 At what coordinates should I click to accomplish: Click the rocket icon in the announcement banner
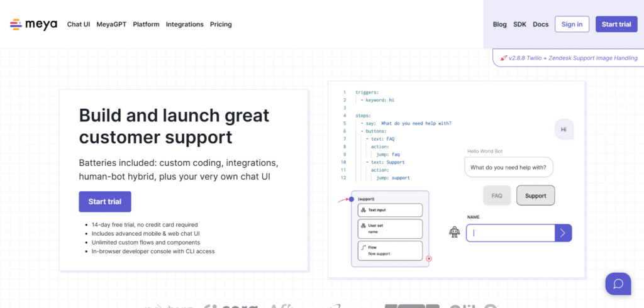tap(504, 58)
